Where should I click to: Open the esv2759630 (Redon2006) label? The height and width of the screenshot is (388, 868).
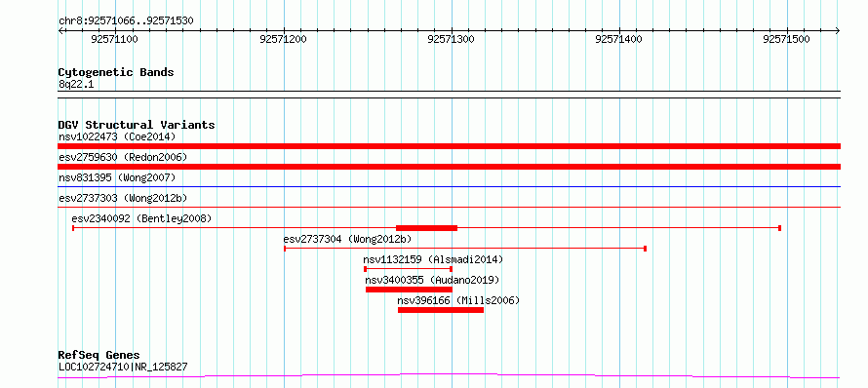coord(123,157)
